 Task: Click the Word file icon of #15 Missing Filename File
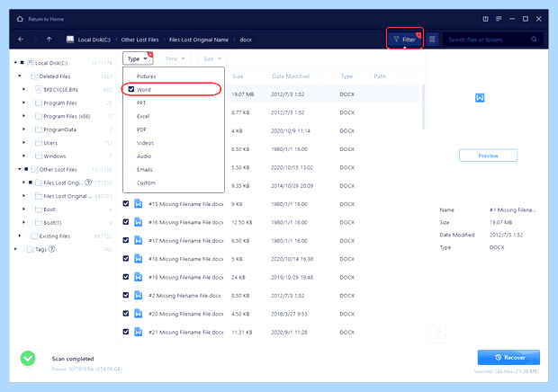(x=138, y=204)
